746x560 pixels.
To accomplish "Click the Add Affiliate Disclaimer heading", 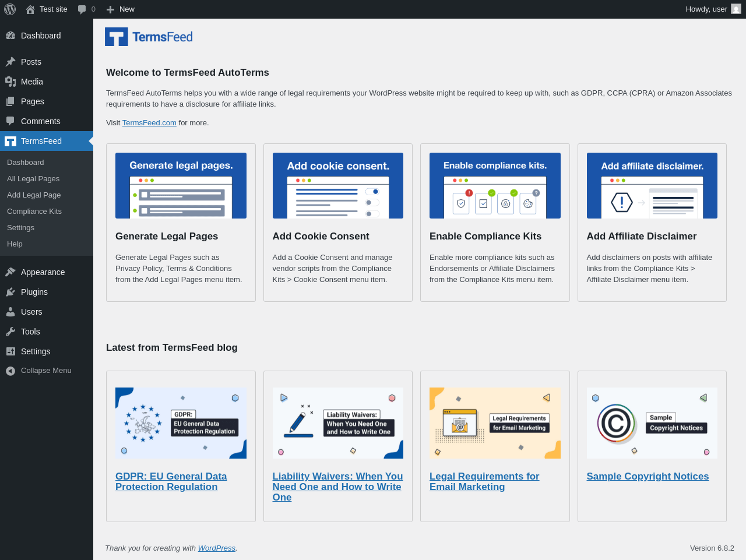I will point(642,236).
